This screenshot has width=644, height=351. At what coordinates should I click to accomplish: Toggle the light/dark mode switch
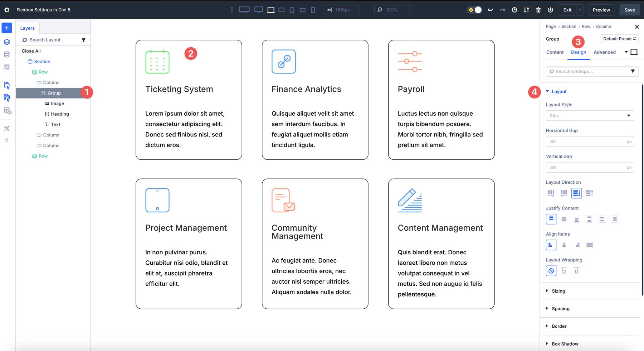(474, 10)
